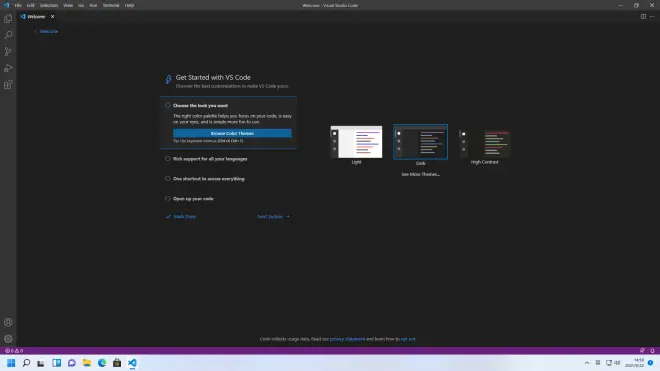Choose the Light theme thumbnail

(357, 142)
